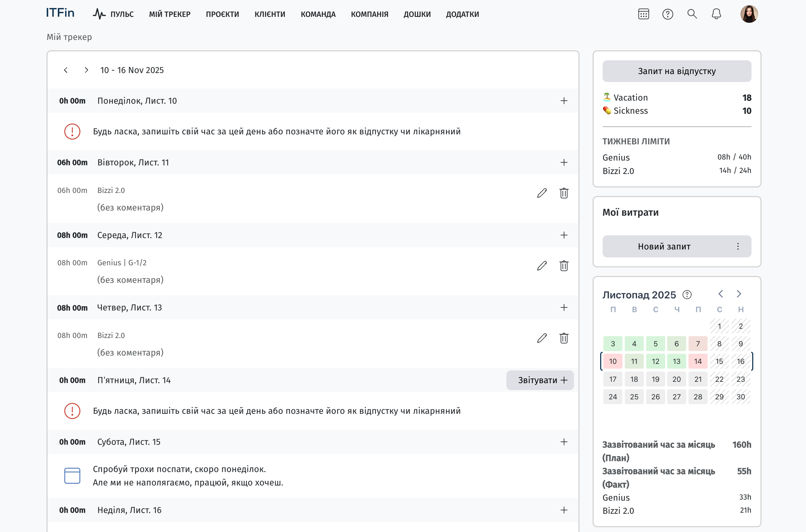Delete Wednesday's Genius G-1/2 entry
The height and width of the screenshot is (532, 806).
(564, 266)
